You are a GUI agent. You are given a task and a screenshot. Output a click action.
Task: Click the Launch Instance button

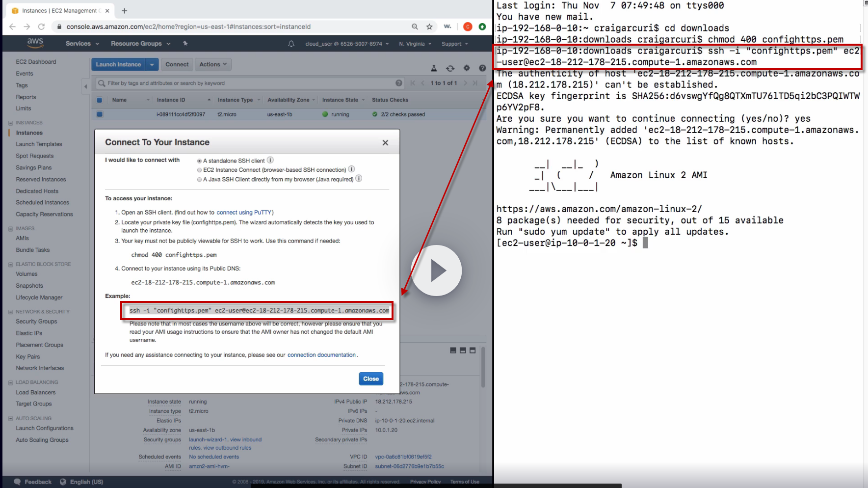(118, 64)
